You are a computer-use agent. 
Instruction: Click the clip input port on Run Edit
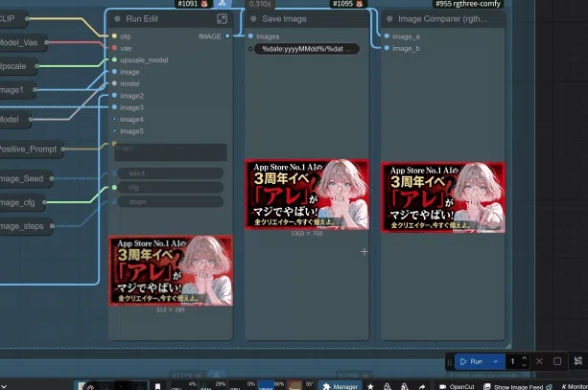114,36
